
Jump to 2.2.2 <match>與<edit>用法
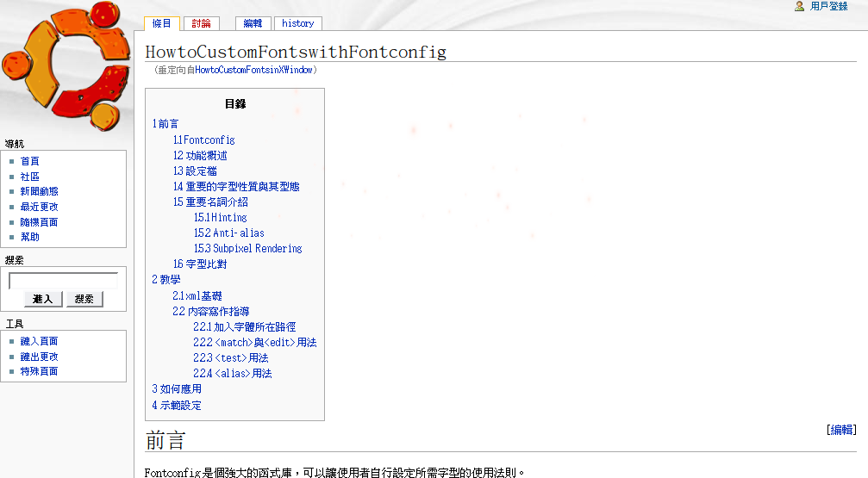tap(255, 343)
